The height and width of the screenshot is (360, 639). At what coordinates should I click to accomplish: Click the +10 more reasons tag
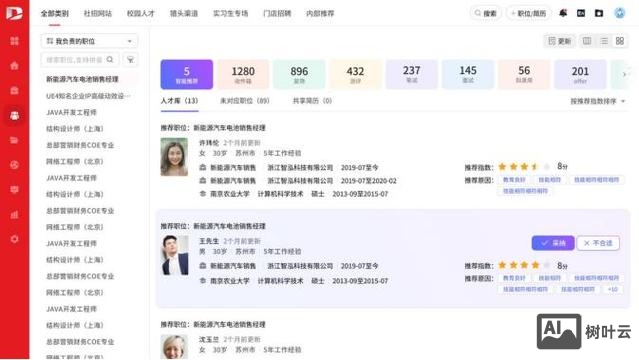click(613, 289)
